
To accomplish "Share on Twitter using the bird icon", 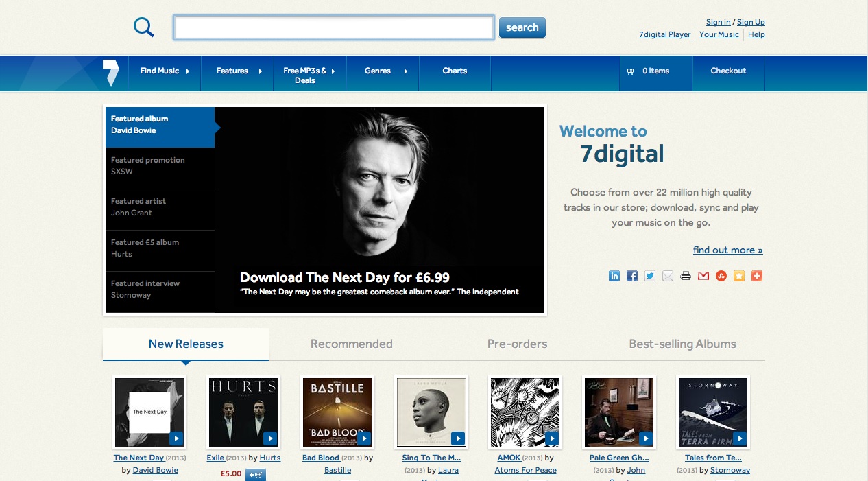I will [x=649, y=275].
